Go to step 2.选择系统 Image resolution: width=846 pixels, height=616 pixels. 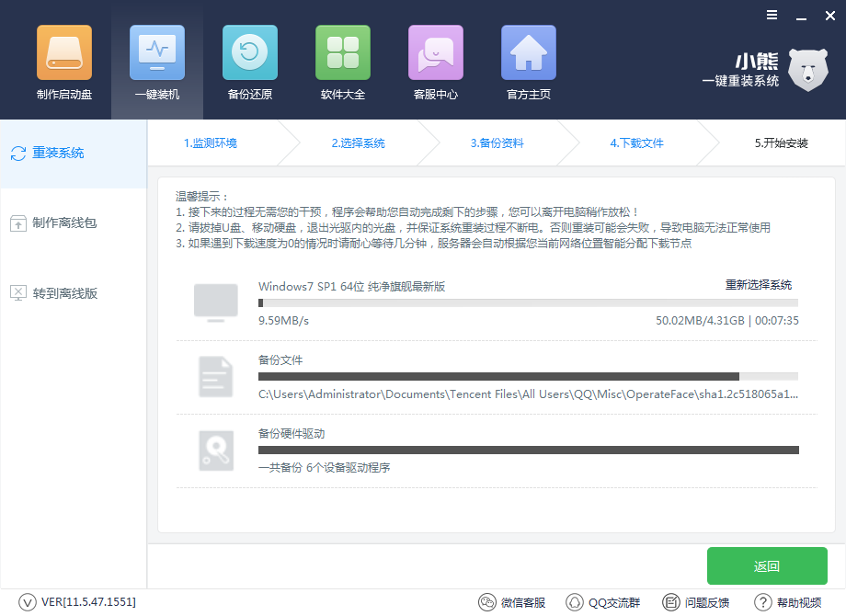[x=358, y=143]
